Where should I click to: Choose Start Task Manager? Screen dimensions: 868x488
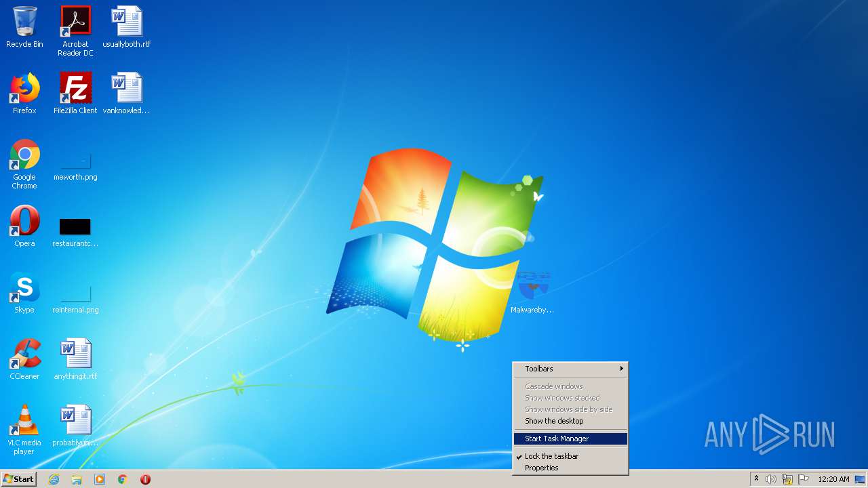pos(570,439)
